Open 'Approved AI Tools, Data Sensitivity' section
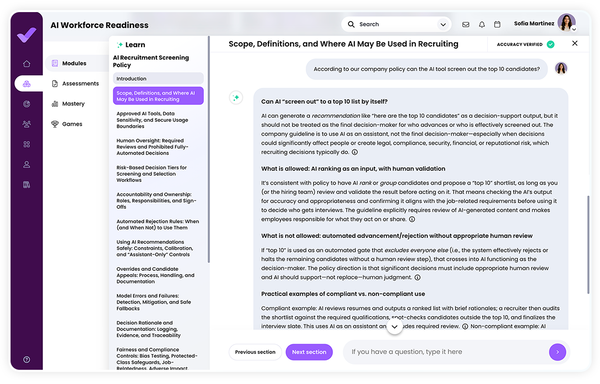This screenshot has width=600, height=384. pyautogui.click(x=158, y=120)
